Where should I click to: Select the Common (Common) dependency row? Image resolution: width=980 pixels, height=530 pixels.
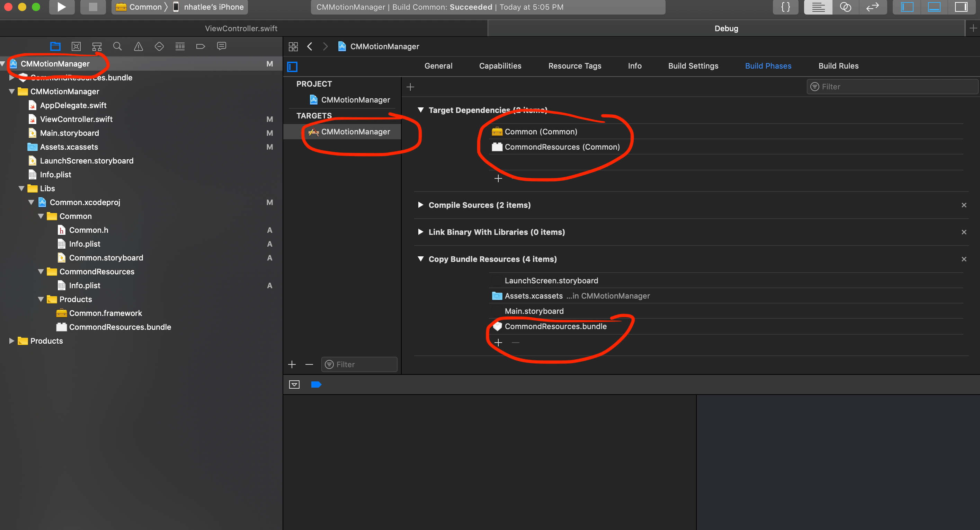coord(727,132)
